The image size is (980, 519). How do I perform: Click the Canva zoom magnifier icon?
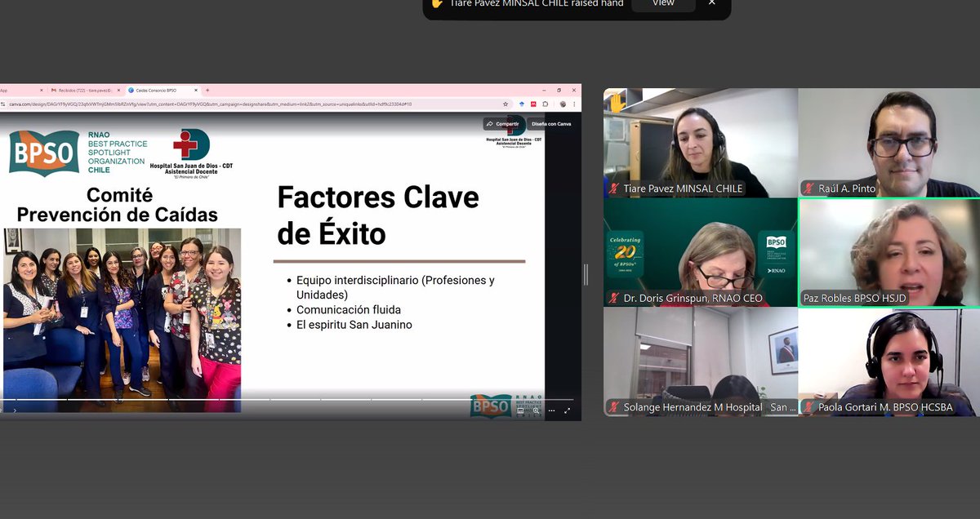pos(536,410)
